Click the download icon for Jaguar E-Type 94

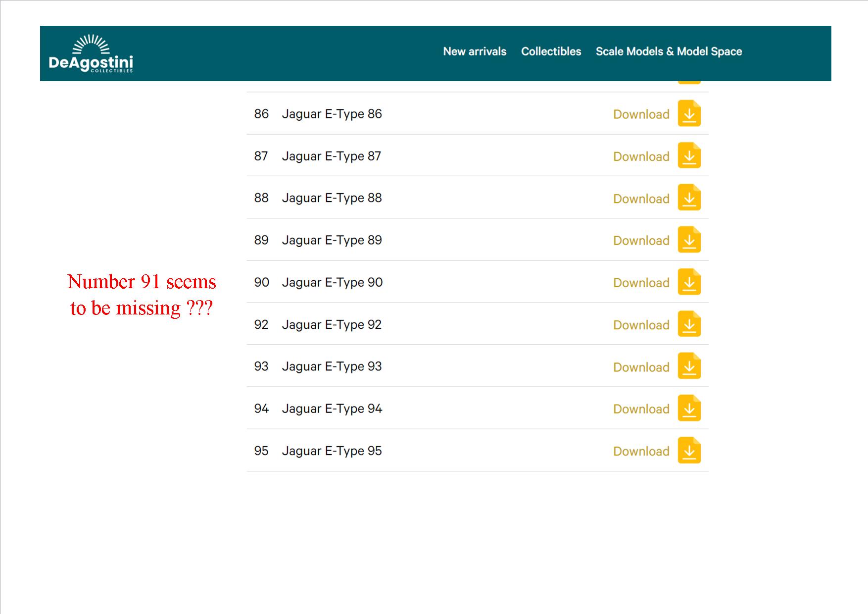pyautogui.click(x=689, y=408)
